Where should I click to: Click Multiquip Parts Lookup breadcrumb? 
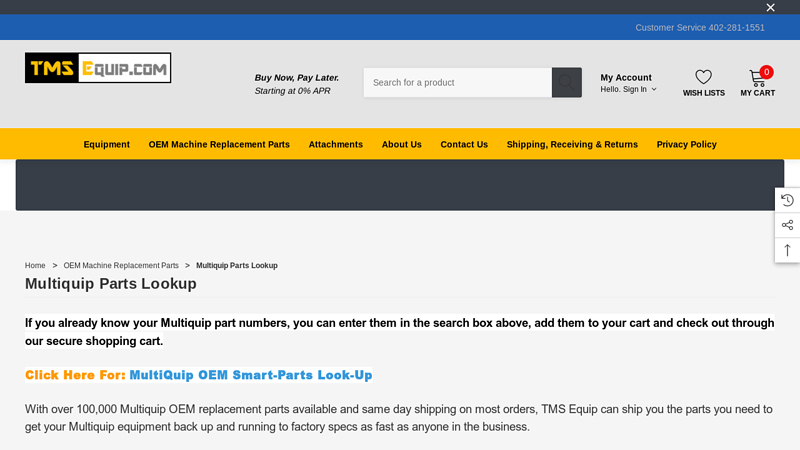pyautogui.click(x=237, y=265)
